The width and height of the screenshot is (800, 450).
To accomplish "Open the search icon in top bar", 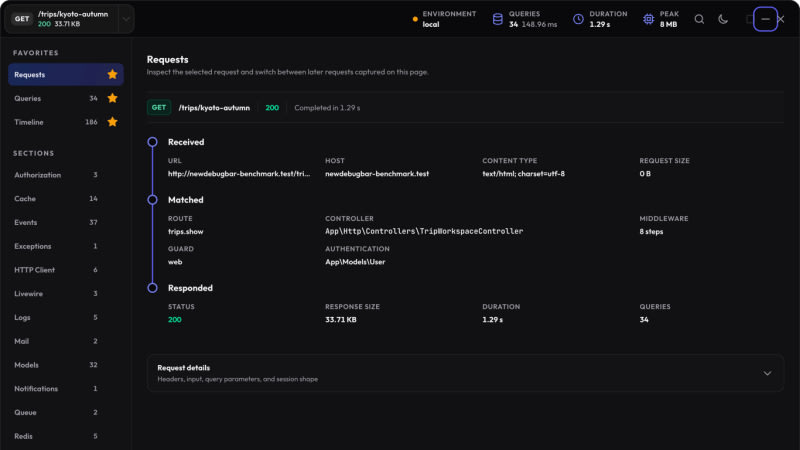I will pyautogui.click(x=699, y=19).
